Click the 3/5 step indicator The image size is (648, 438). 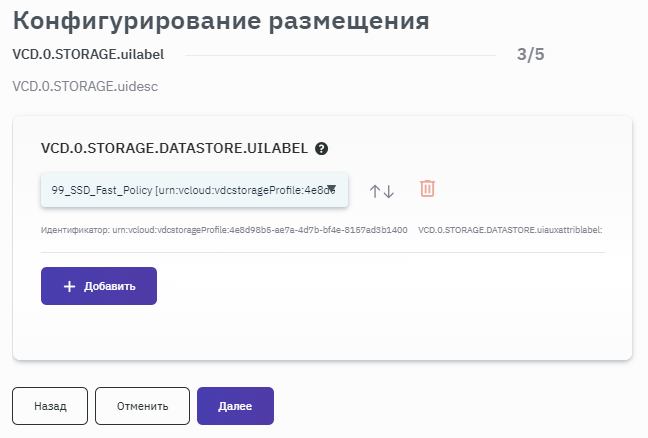pyautogui.click(x=530, y=55)
